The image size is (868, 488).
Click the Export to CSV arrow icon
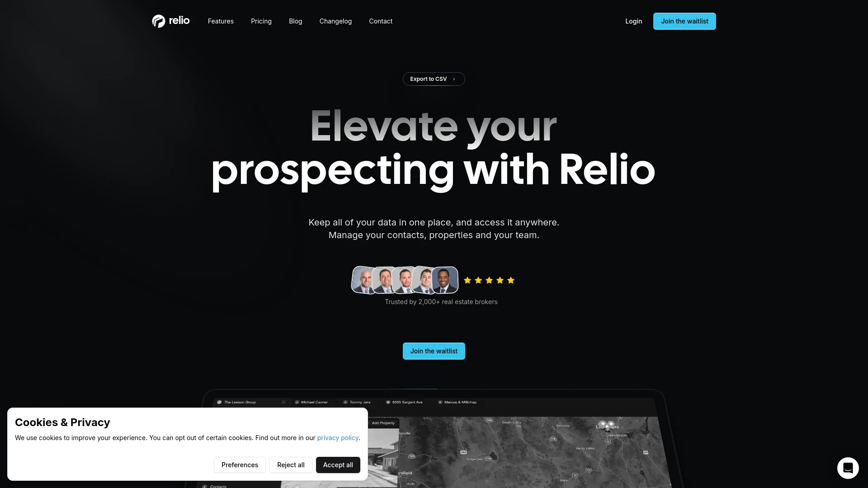click(454, 79)
